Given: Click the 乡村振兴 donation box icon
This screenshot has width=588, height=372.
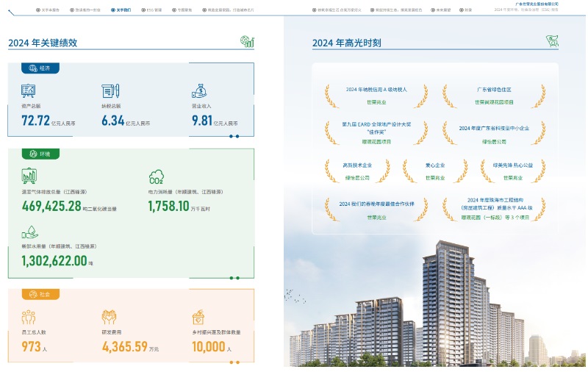Looking at the screenshot, I should [x=198, y=317].
